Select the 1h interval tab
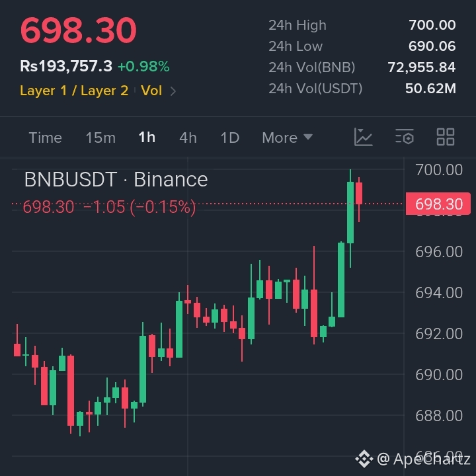476x476 pixels. click(147, 138)
